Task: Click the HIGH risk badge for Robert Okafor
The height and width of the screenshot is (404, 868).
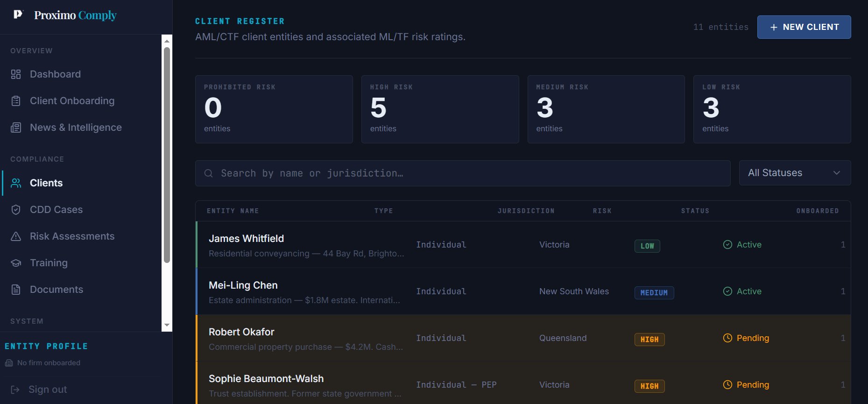Action: pos(649,339)
